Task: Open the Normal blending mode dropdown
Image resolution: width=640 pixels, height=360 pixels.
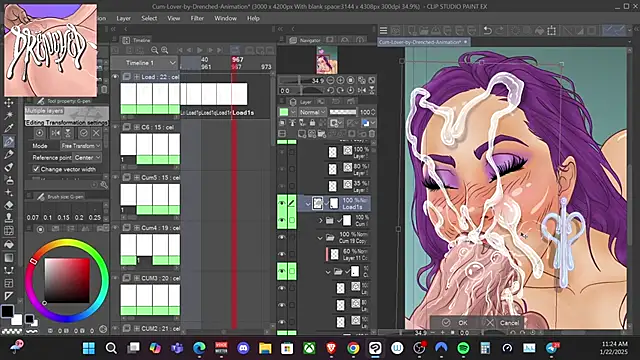Action: 312,112
